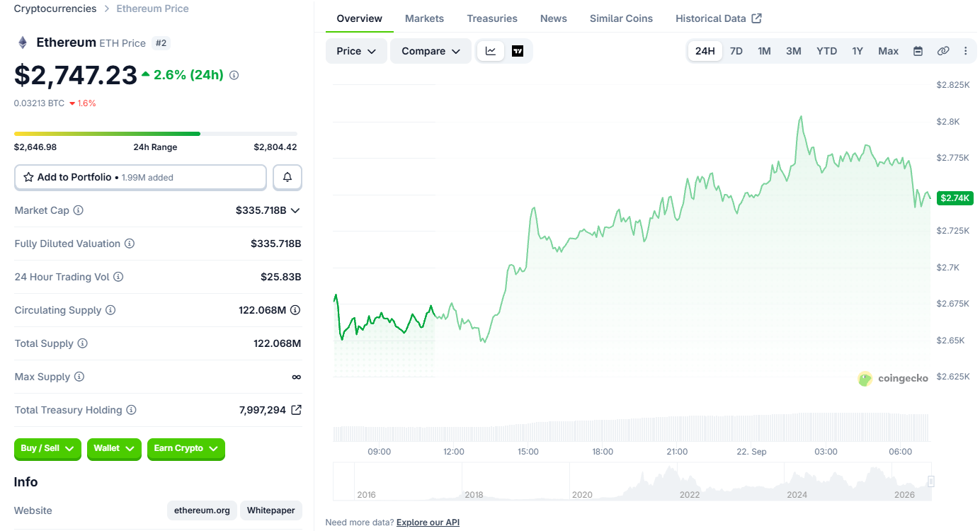Click the chart peak near $2.8K
Viewport: 980px width, 531px height.
(801, 117)
